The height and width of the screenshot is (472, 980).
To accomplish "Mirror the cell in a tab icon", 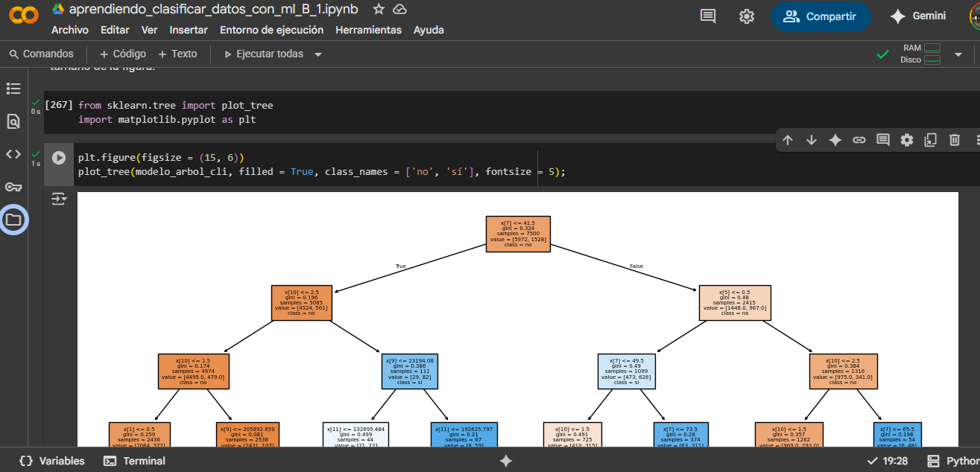I will coord(931,140).
